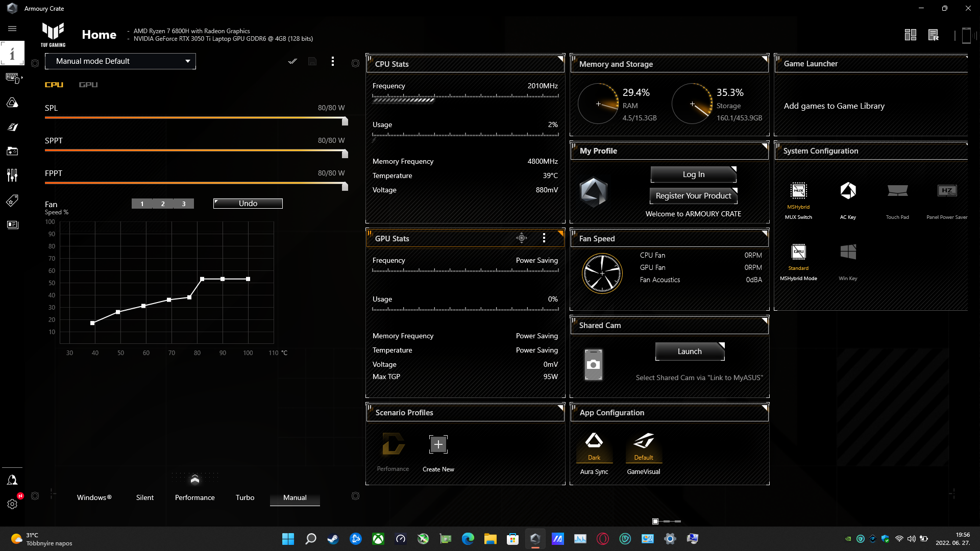Image resolution: width=980 pixels, height=551 pixels.
Task: Switch to the GPU tuning tab
Action: click(88, 85)
